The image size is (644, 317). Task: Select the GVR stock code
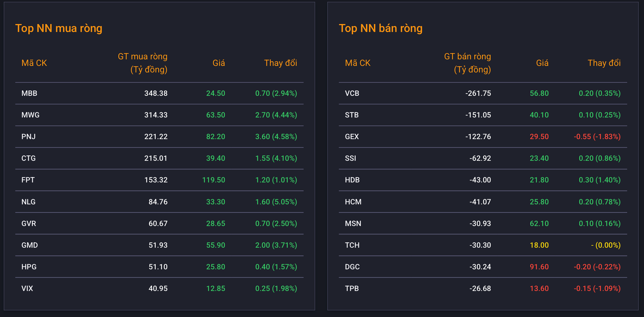click(x=29, y=224)
